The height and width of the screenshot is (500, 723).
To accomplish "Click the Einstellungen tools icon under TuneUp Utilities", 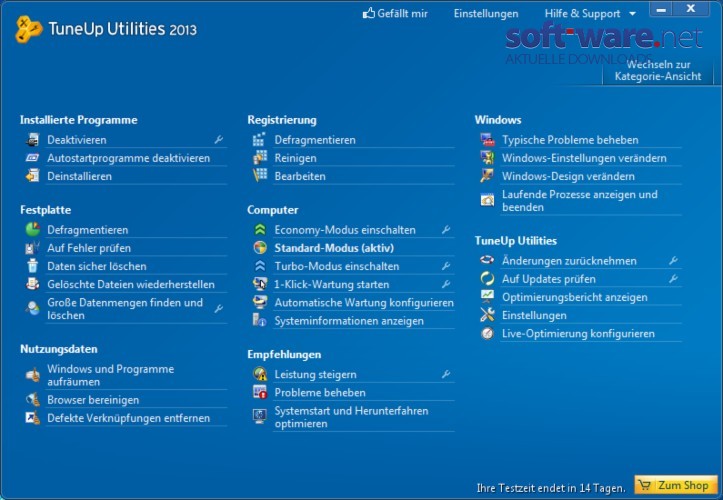I will (x=487, y=315).
